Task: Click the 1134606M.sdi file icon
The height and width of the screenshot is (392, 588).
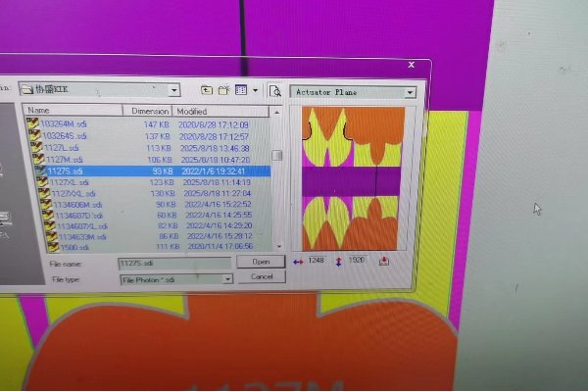Action: tap(46, 205)
